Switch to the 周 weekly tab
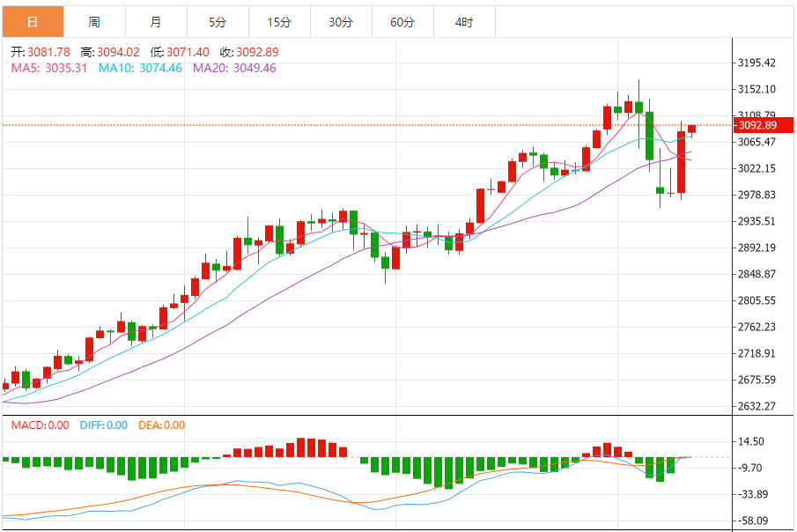Viewport: 797px width, 532px height. tap(94, 22)
